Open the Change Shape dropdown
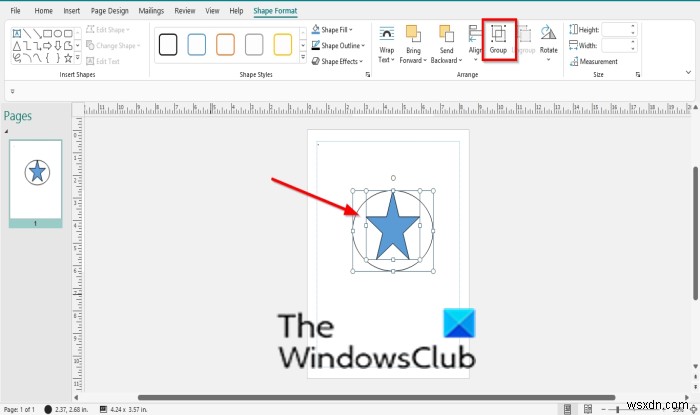 tap(113, 46)
